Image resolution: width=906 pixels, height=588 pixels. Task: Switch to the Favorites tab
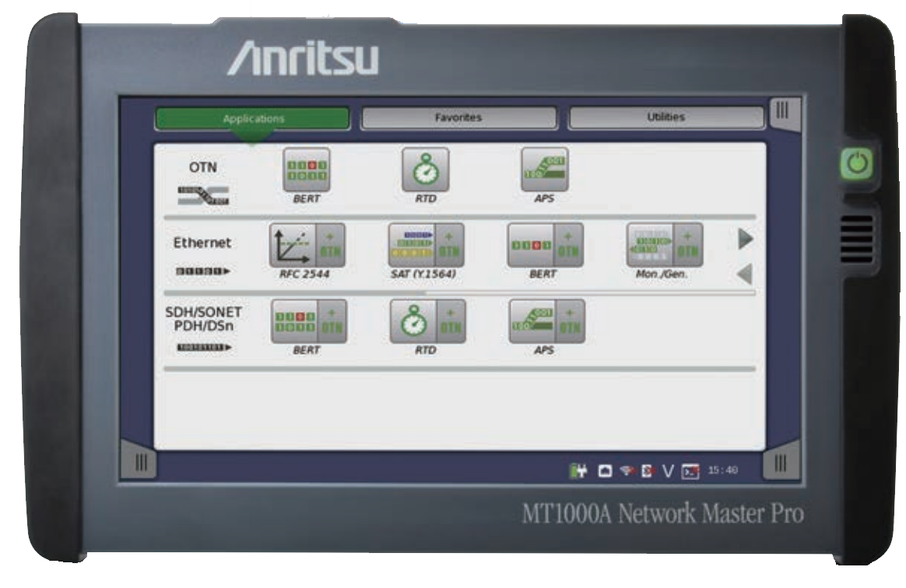click(x=458, y=117)
